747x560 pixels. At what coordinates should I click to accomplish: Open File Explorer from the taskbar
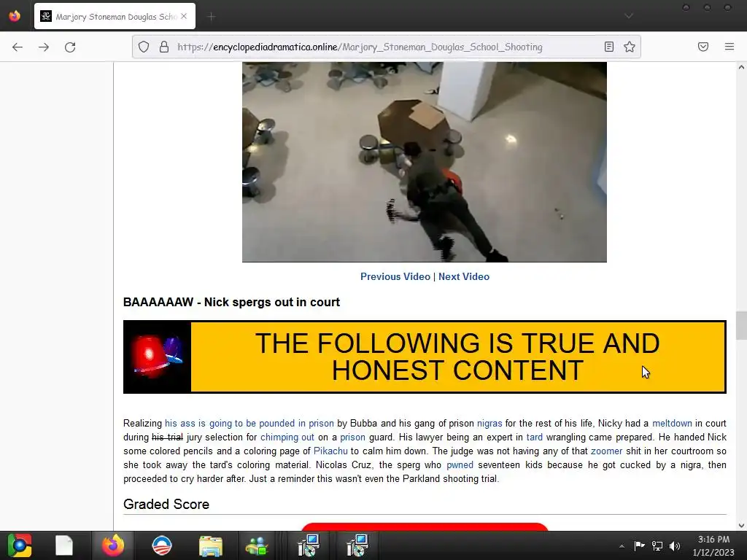[x=211, y=545]
